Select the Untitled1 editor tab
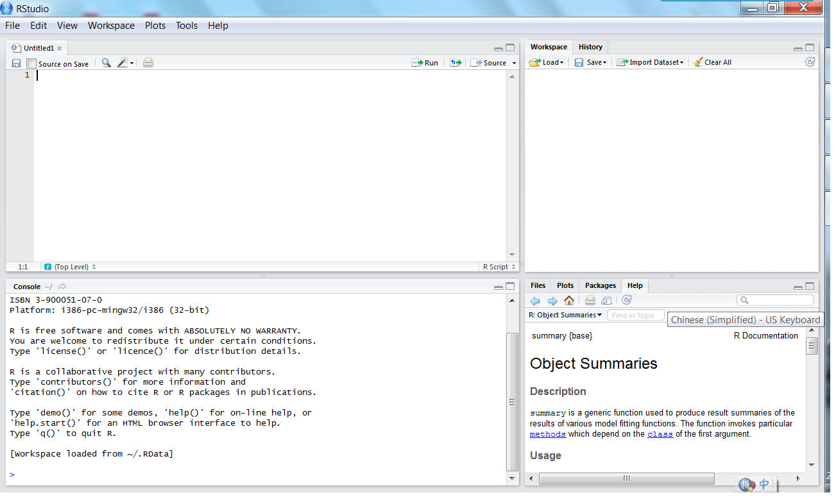 (x=37, y=48)
